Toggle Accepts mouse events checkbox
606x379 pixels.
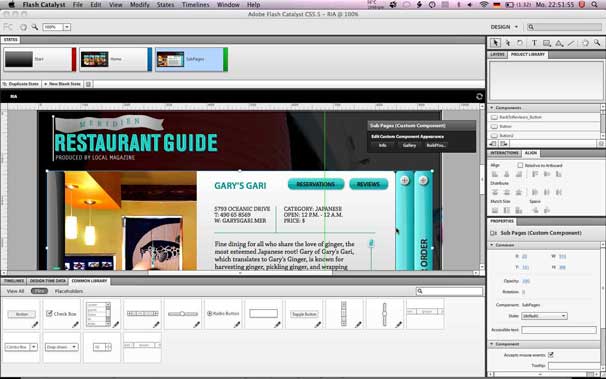point(551,355)
